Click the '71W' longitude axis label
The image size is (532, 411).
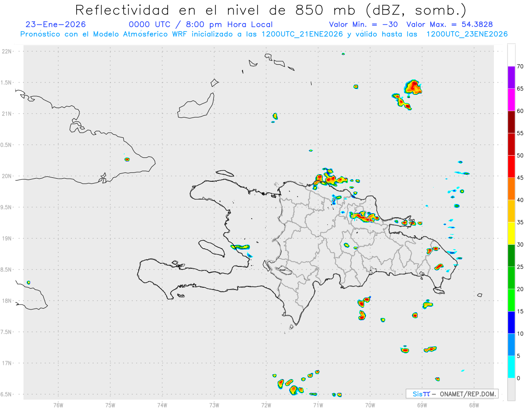(318, 405)
